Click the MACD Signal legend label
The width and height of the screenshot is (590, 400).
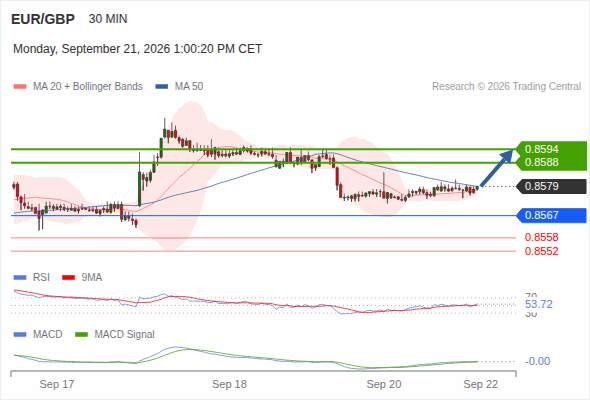(125, 334)
